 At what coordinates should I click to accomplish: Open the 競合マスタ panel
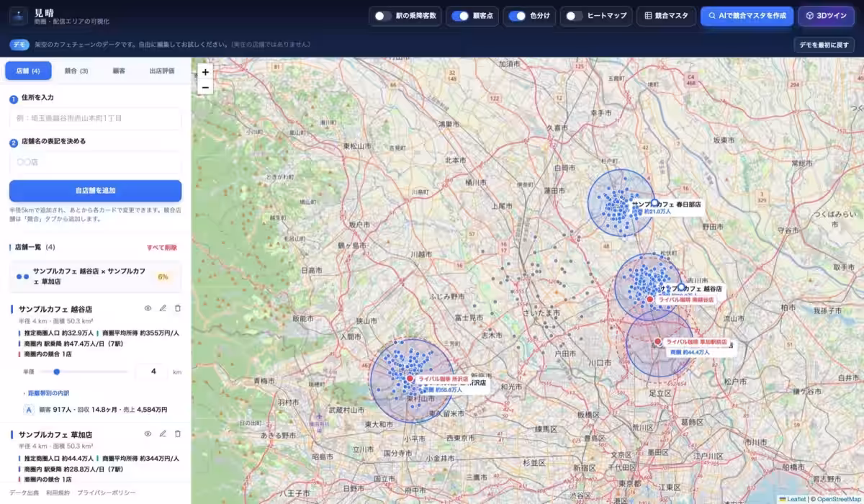[x=666, y=16]
